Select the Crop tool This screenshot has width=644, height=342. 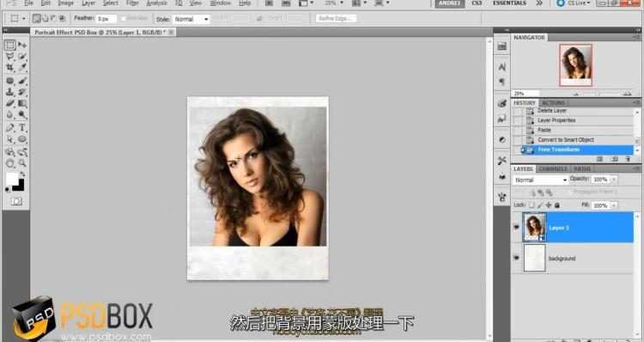tap(9, 67)
